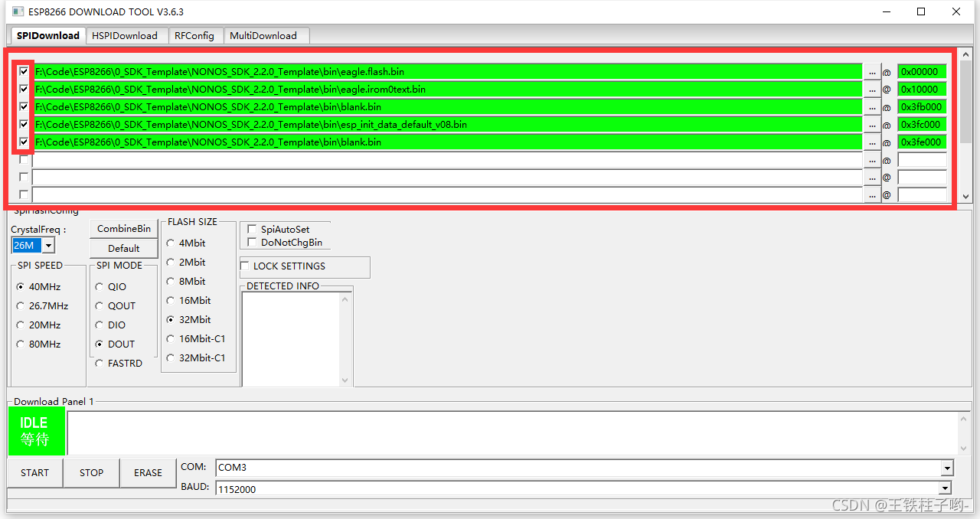Click the IDLE status indicator
The width and height of the screenshot is (980, 519).
37,431
